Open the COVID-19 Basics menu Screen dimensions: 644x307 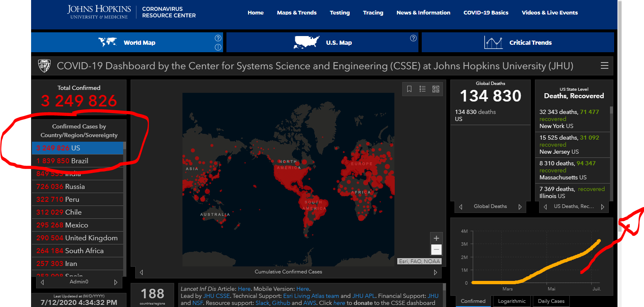[x=486, y=12]
